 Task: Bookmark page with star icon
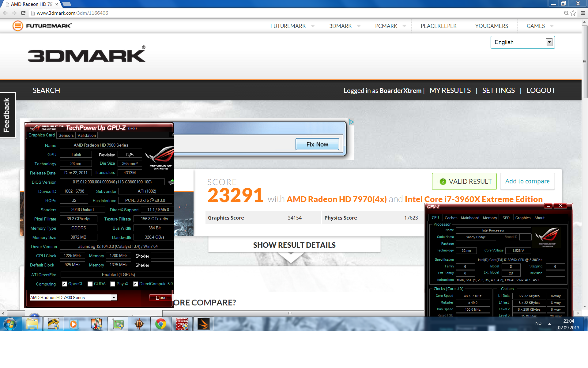pos(573,13)
